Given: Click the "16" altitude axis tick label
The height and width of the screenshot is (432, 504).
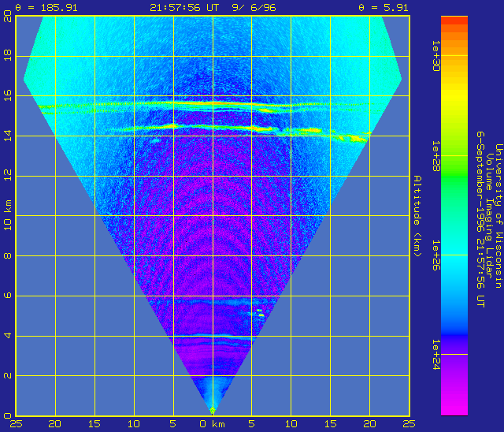Looking at the screenshot, I should (x=8, y=95).
